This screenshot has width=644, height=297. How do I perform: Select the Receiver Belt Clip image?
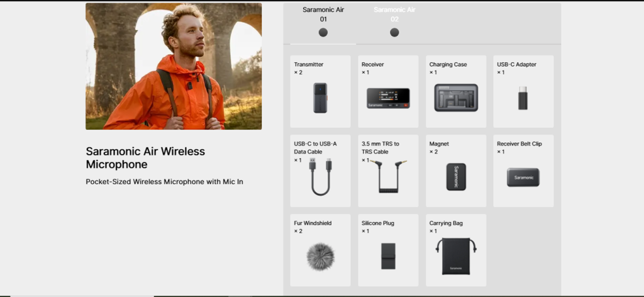point(523,177)
